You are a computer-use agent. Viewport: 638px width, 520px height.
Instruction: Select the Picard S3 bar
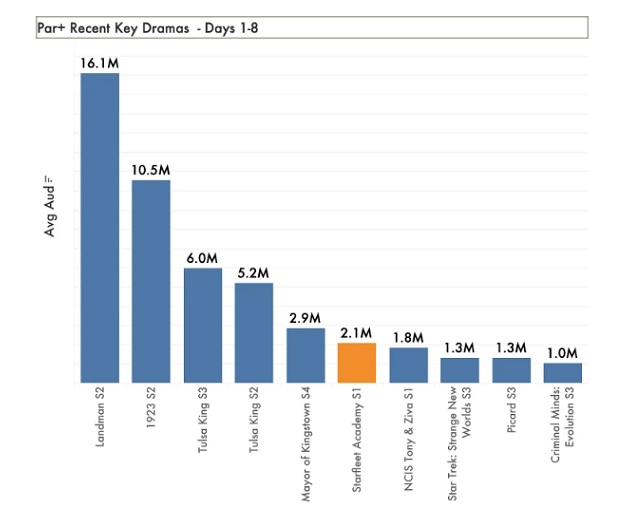pyautogui.click(x=511, y=370)
